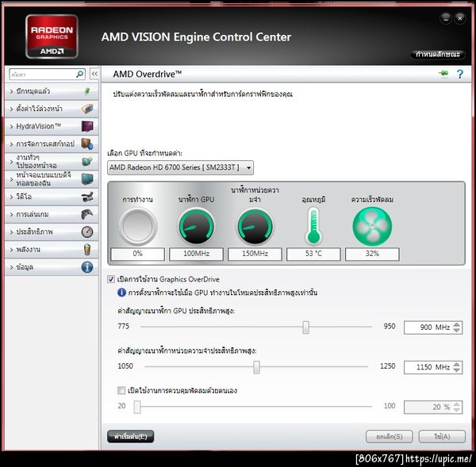Click the HydraVision monitor icon

87,126
